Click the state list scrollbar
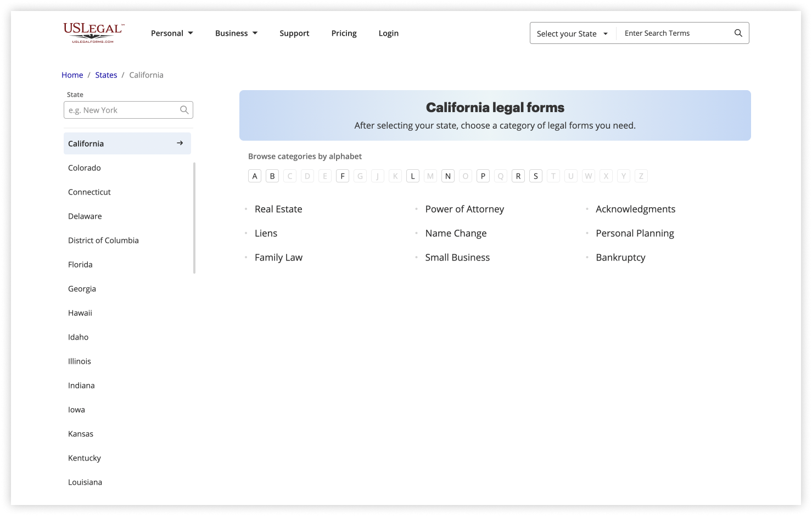812x516 pixels. (x=194, y=217)
